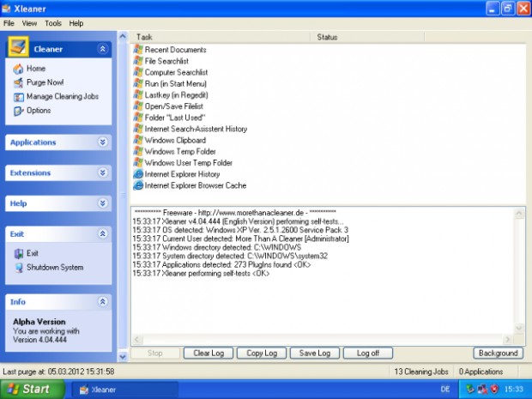Click the Save Log button
This screenshot has height=399, width=532.
point(315,354)
